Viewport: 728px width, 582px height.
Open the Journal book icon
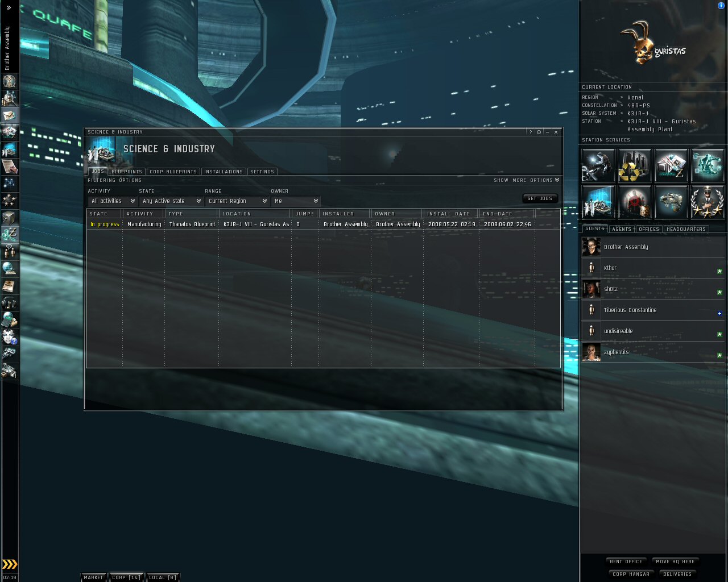[x=10, y=286]
